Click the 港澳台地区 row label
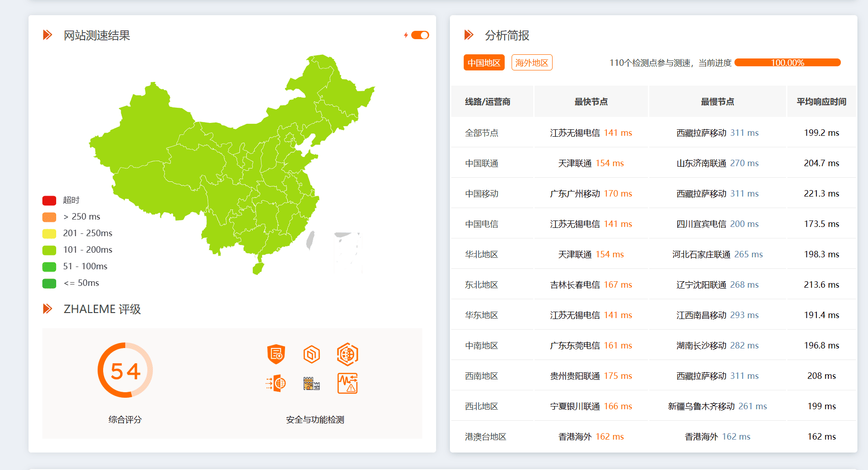868x470 pixels. (485, 437)
